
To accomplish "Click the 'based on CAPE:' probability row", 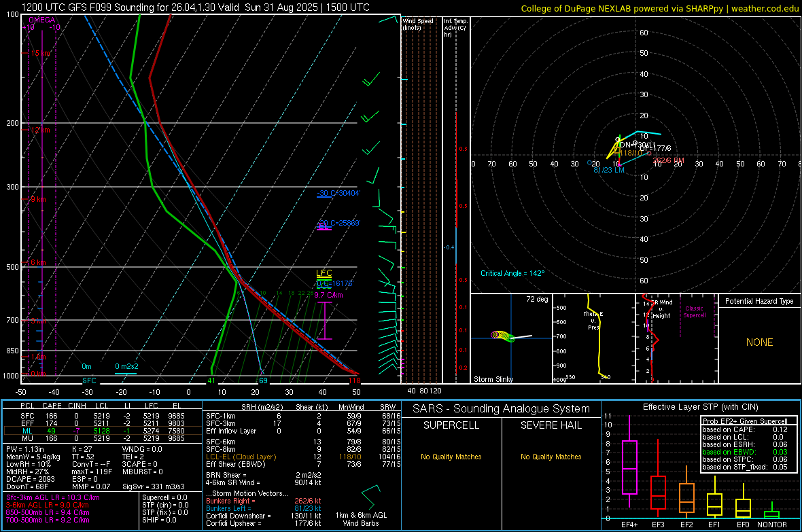I will coord(745,429).
